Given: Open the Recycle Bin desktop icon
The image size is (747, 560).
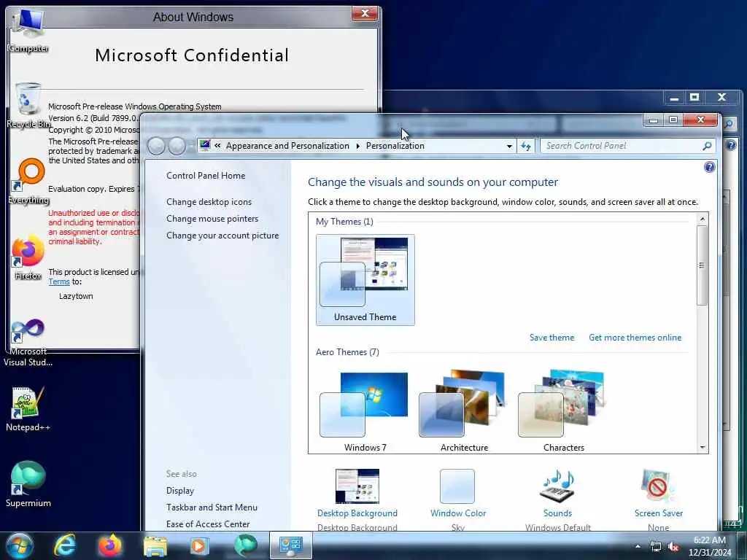Looking at the screenshot, I should 28,105.
